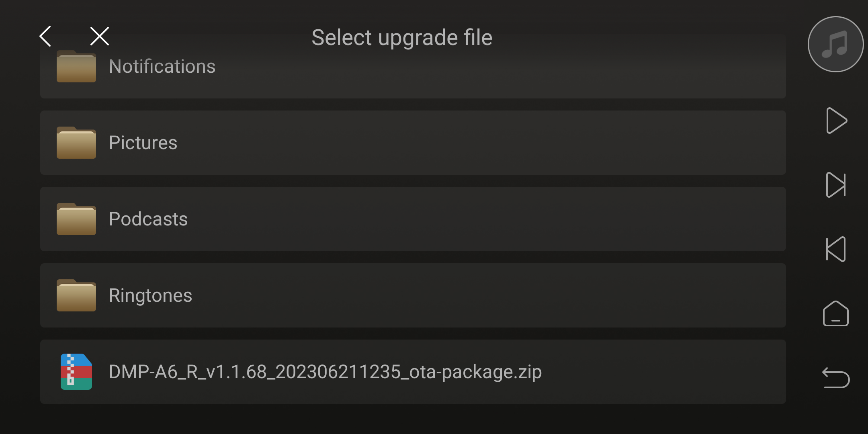Viewport: 868px width, 434px height.
Task: Click the zip archive file icon
Action: click(x=76, y=372)
